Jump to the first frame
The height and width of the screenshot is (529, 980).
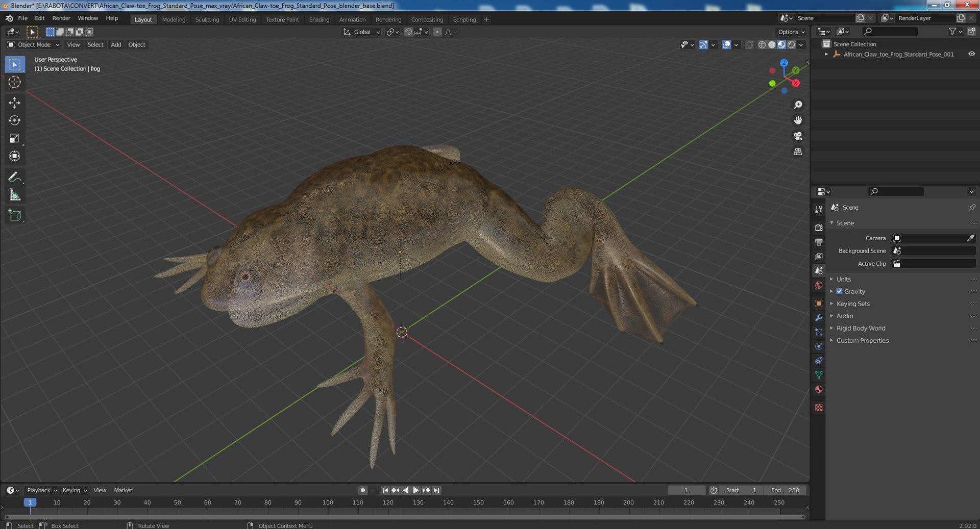coord(385,490)
